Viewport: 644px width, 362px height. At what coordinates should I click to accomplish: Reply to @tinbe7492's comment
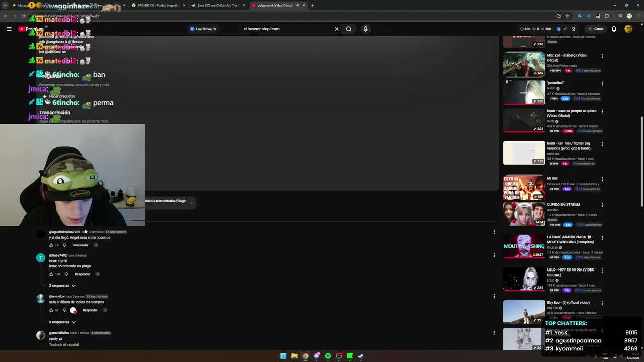point(83,274)
